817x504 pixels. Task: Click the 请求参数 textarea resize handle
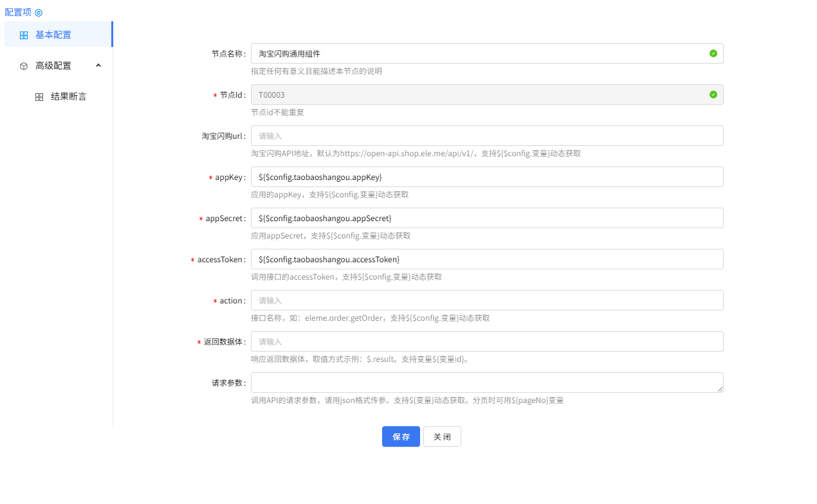point(720,389)
